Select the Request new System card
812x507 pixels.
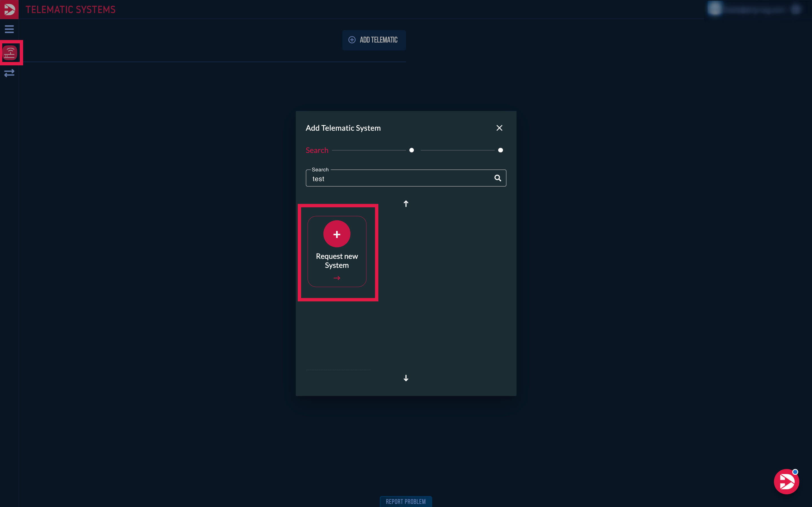click(337, 260)
